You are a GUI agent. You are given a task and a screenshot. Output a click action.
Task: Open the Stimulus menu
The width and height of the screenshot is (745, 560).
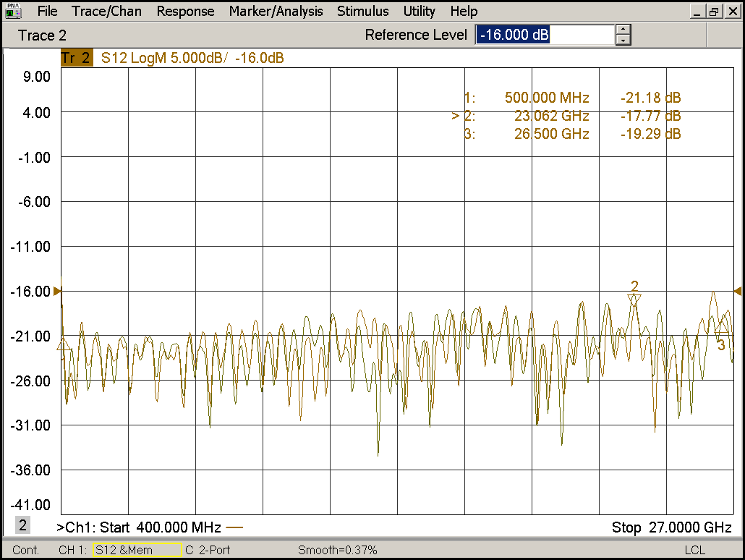click(x=363, y=12)
